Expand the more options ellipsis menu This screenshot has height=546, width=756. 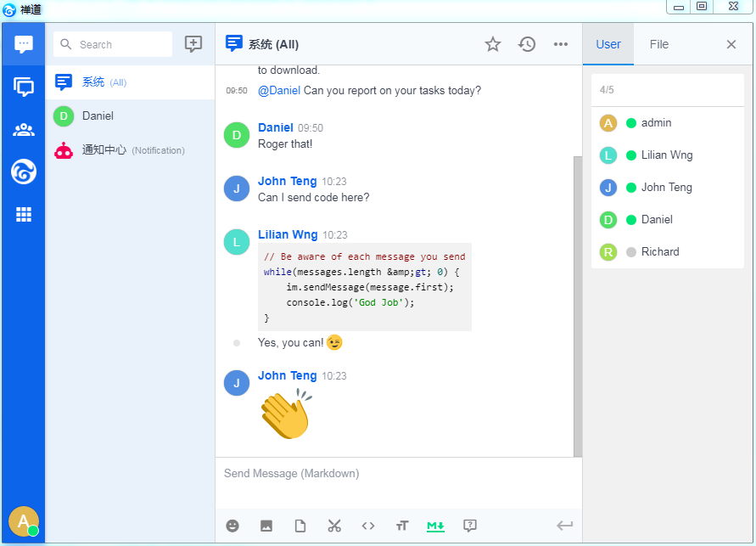click(x=561, y=44)
